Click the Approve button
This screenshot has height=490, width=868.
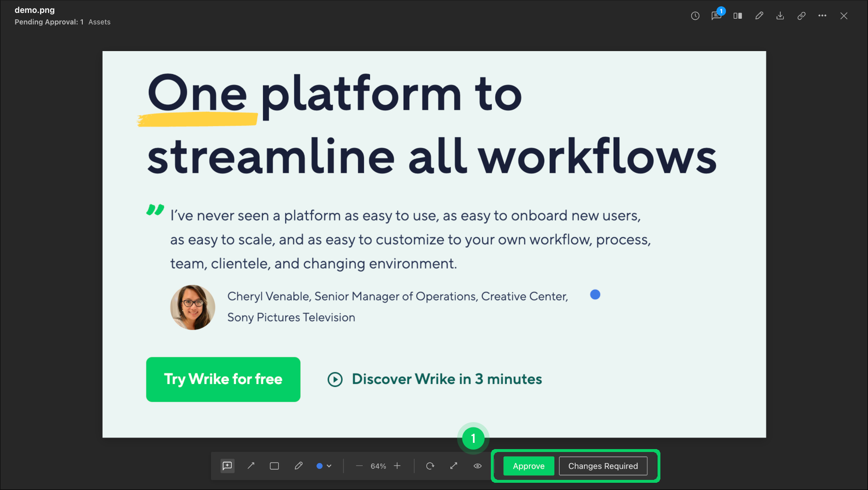528,466
